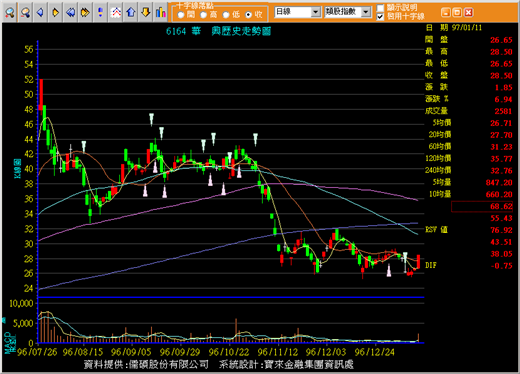Click the 96/10/22 date axis label
This screenshot has width=520, height=374.
229,352
